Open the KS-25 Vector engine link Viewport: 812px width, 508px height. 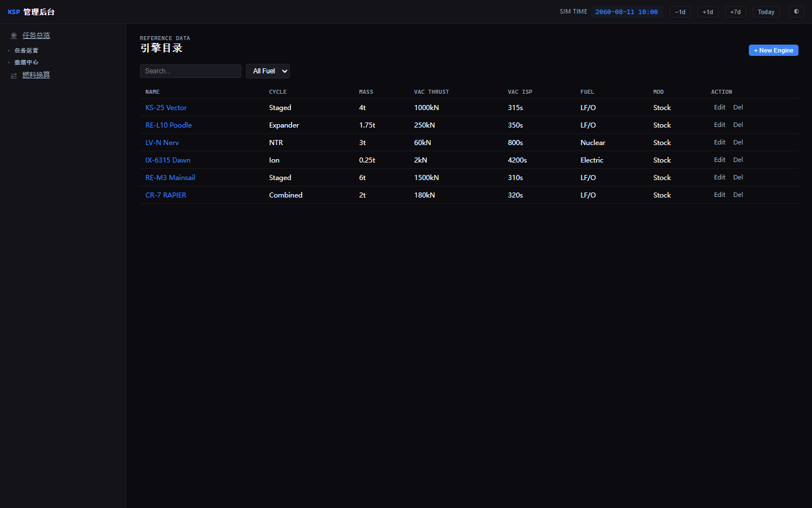pos(166,108)
